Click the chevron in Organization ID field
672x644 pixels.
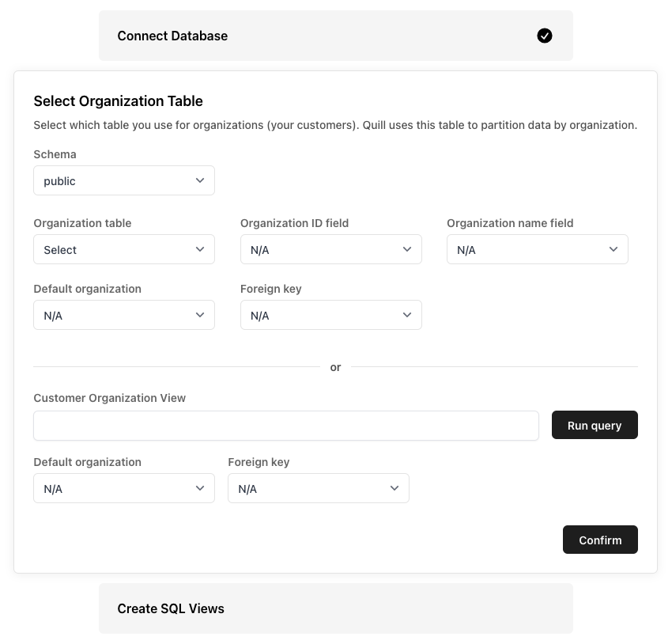coord(407,250)
